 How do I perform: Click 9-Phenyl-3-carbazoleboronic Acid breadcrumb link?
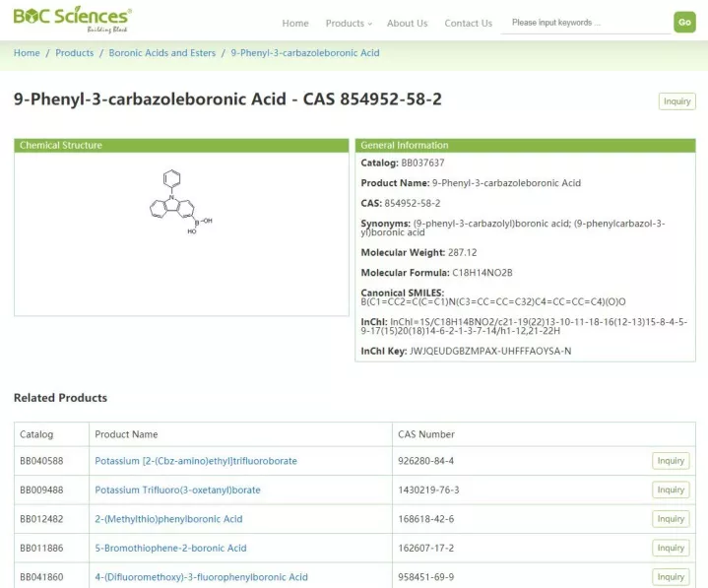click(305, 53)
